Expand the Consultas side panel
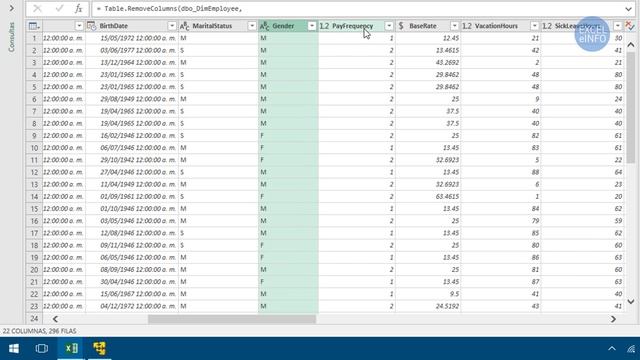Image resolution: width=640 pixels, height=360 pixels. click(11, 8)
